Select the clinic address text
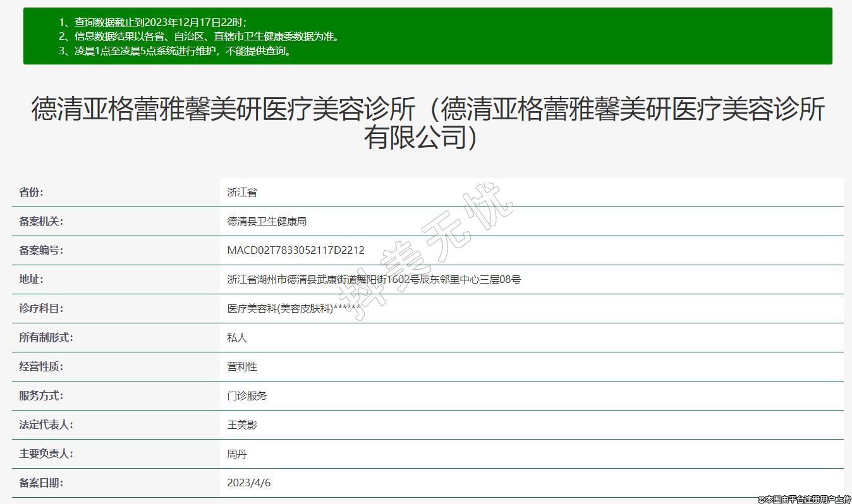This screenshot has height=504, width=852. [x=374, y=280]
